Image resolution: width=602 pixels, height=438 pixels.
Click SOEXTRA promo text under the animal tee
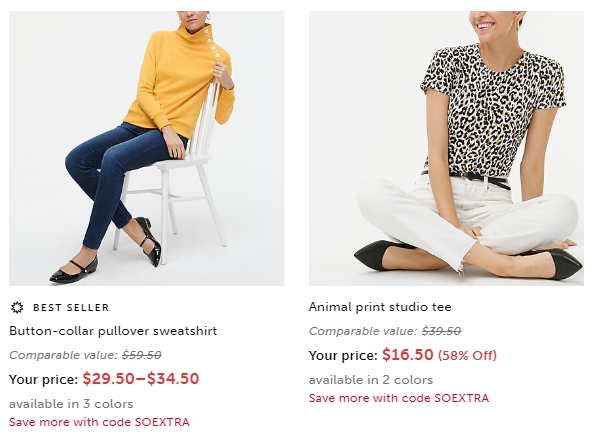(399, 398)
